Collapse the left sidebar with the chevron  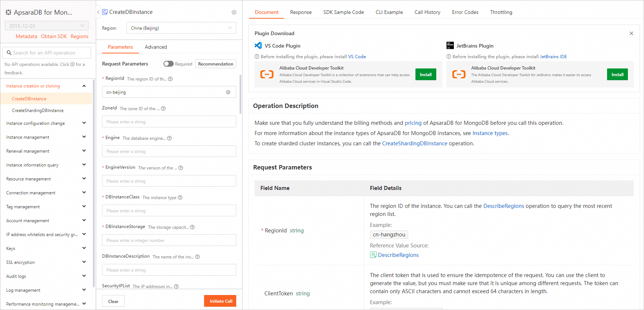[98, 12]
